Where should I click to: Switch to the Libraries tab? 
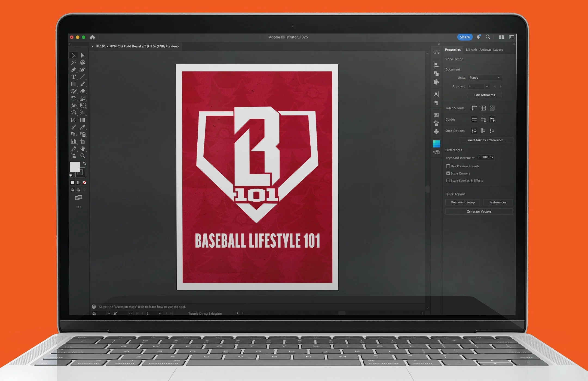pos(471,50)
